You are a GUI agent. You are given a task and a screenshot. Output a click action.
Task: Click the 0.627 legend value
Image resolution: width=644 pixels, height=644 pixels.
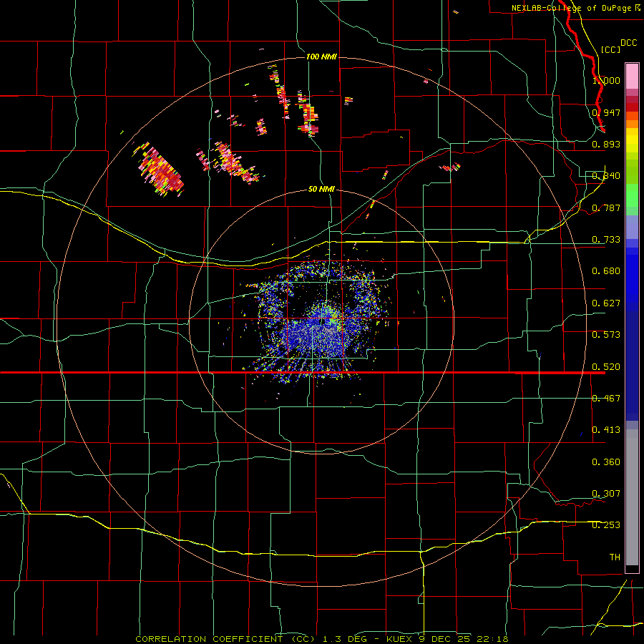[606, 303]
